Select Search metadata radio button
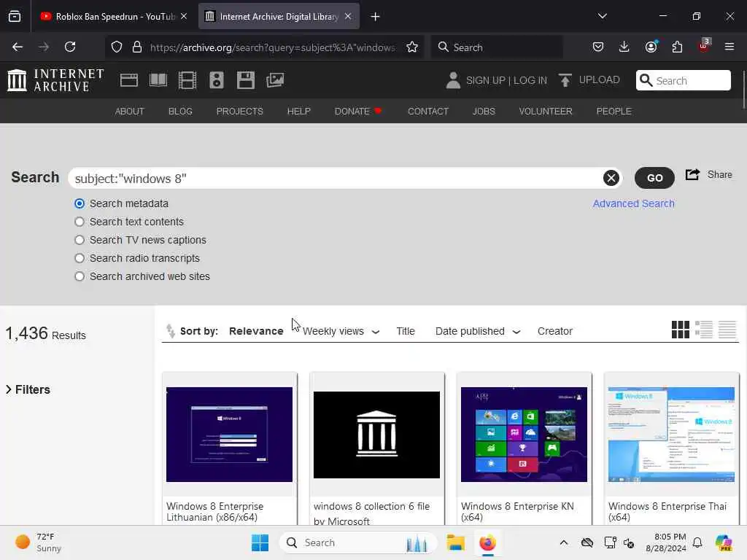Viewport: 747px width, 560px height. tap(80, 204)
